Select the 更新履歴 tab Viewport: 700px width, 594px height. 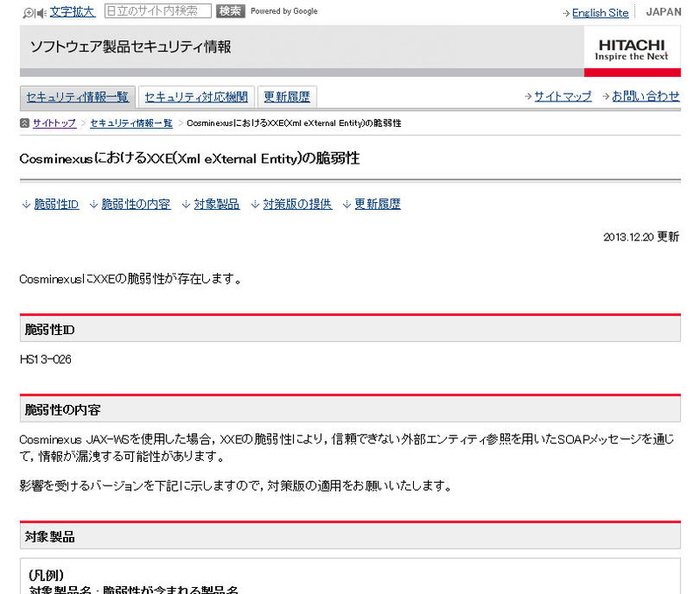[286, 96]
